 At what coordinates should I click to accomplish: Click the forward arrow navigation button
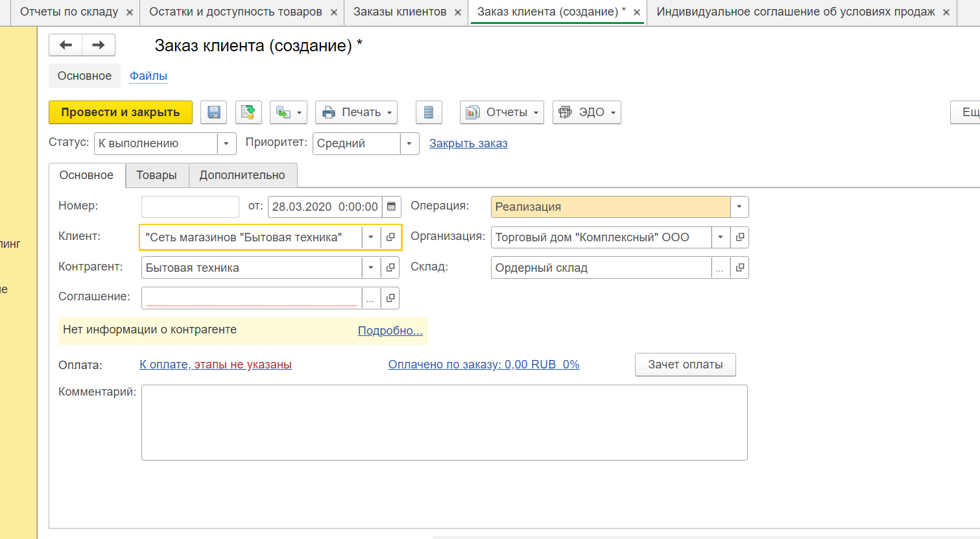pyautogui.click(x=99, y=45)
